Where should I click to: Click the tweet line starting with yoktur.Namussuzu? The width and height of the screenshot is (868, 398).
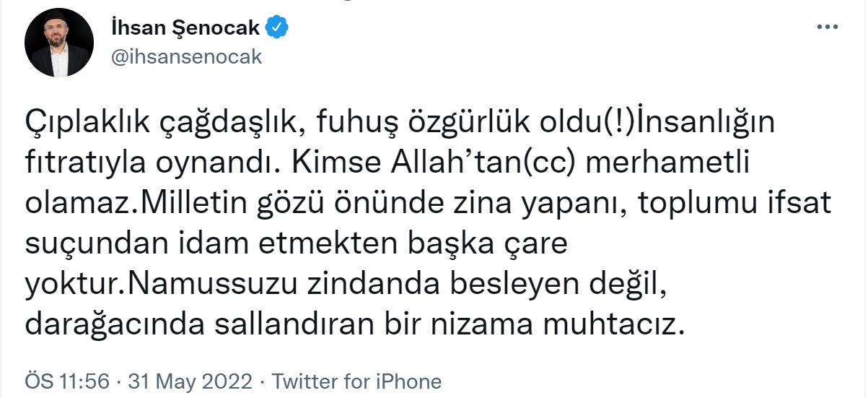(343, 286)
